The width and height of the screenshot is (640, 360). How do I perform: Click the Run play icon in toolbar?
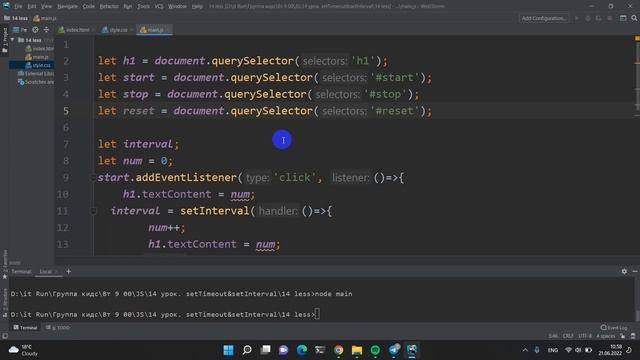[577, 18]
